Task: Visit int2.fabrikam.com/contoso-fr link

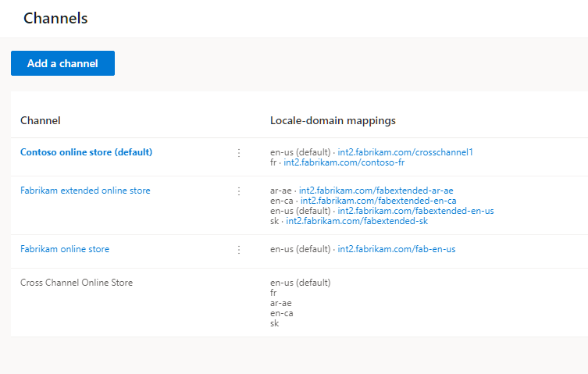Action: click(x=344, y=162)
